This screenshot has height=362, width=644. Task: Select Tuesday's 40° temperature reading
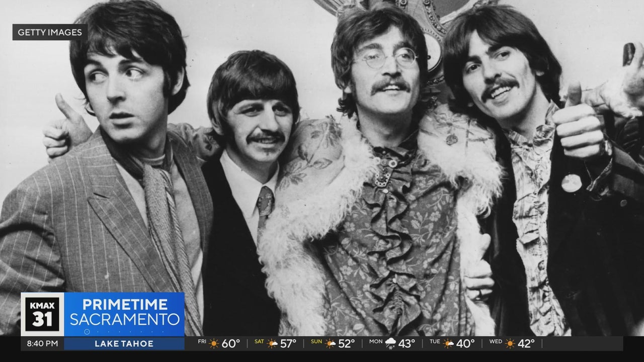pos(465,344)
